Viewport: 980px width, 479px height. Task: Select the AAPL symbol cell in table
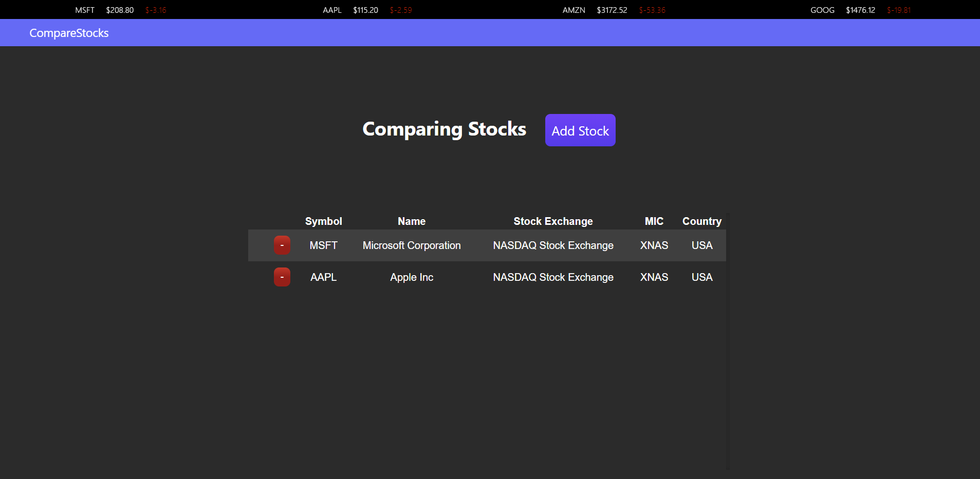point(323,277)
